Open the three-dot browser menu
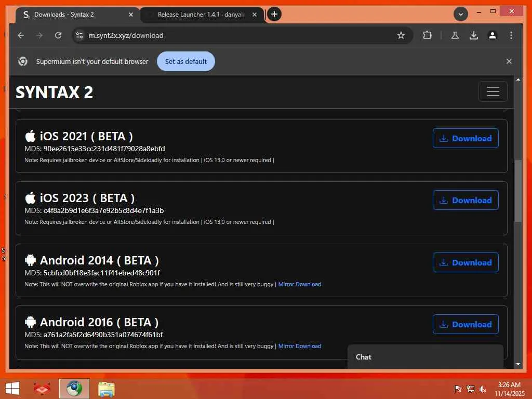 (511, 35)
